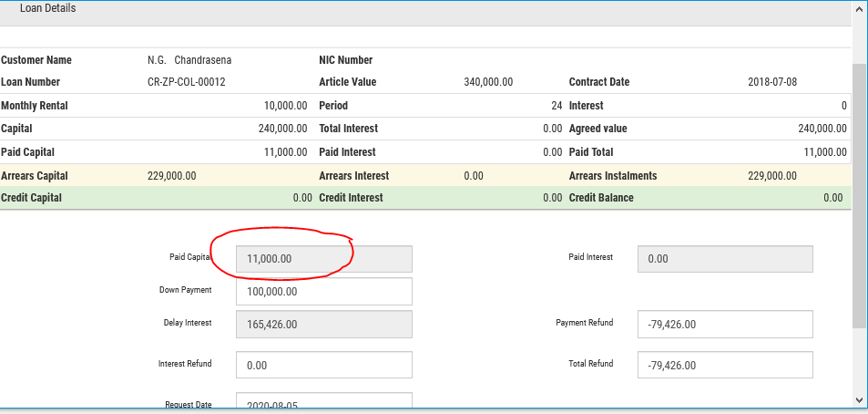Click into the Down Payment input field

pos(323,291)
